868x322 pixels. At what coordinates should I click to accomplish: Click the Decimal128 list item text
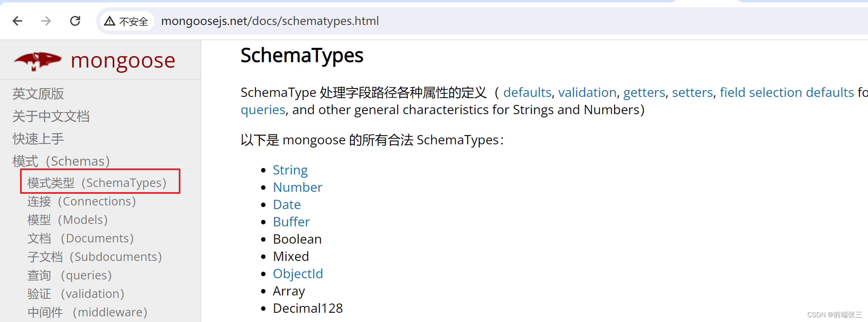[308, 308]
